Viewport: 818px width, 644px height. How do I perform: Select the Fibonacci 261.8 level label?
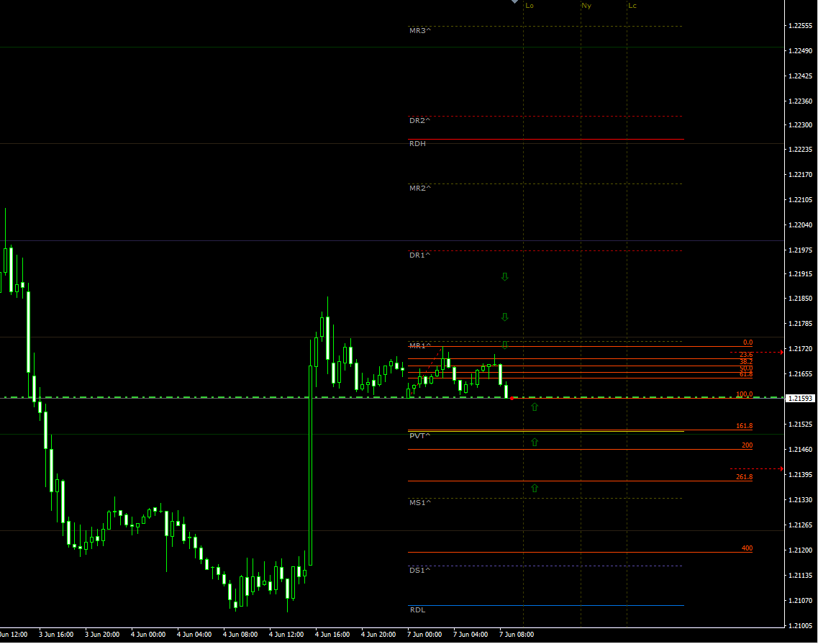tap(745, 477)
